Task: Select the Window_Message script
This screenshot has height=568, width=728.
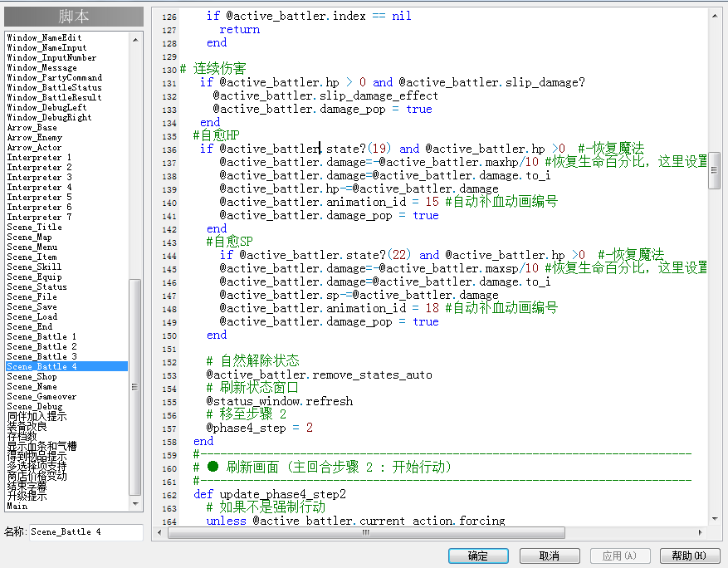Action: (42, 68)
